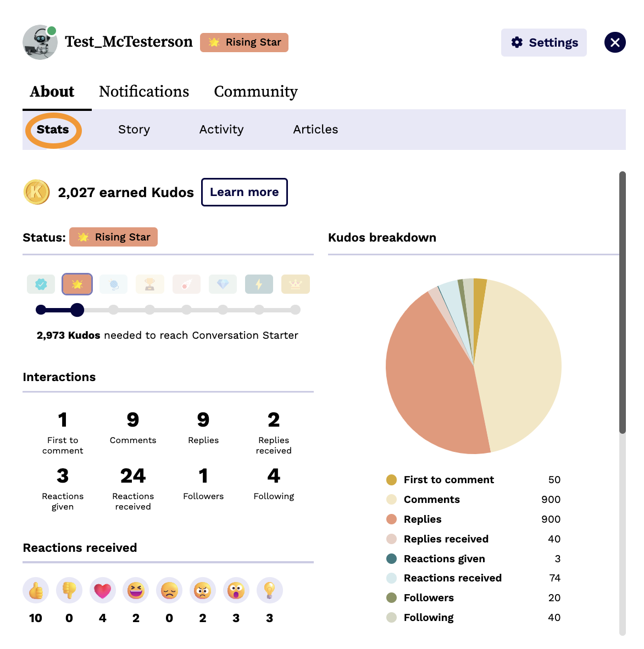Switch to the Notifications tab
The width and height of the screenshot is (644, 649).
tap(143, 92)
